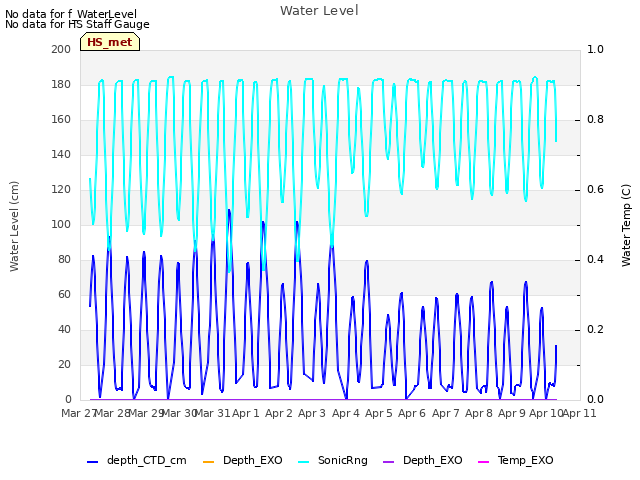Click the 200 y-axis tick label
The height and width of the screenshot is (480, 640).
click(x=61, y=49)
